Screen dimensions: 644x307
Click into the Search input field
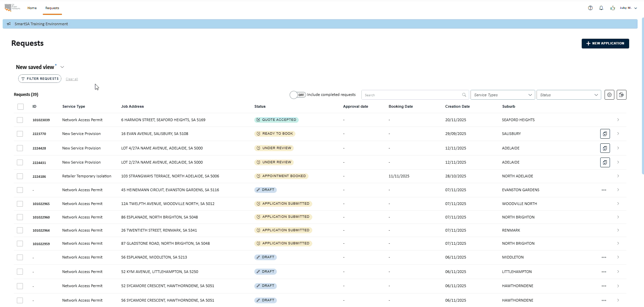pyautogui.click(x=411, y=95)
